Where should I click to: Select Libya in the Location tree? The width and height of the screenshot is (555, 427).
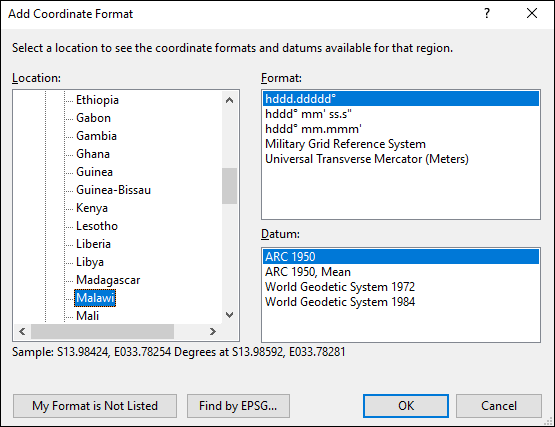[90, 262]
